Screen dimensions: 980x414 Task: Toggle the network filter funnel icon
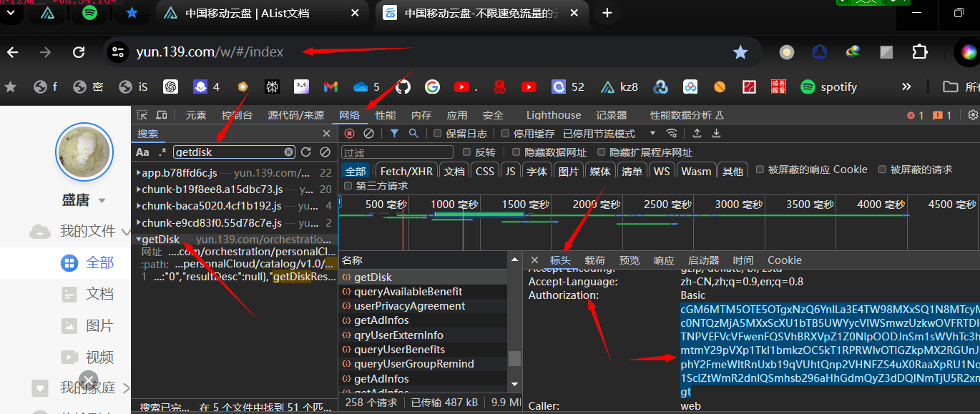click(394, 134)
